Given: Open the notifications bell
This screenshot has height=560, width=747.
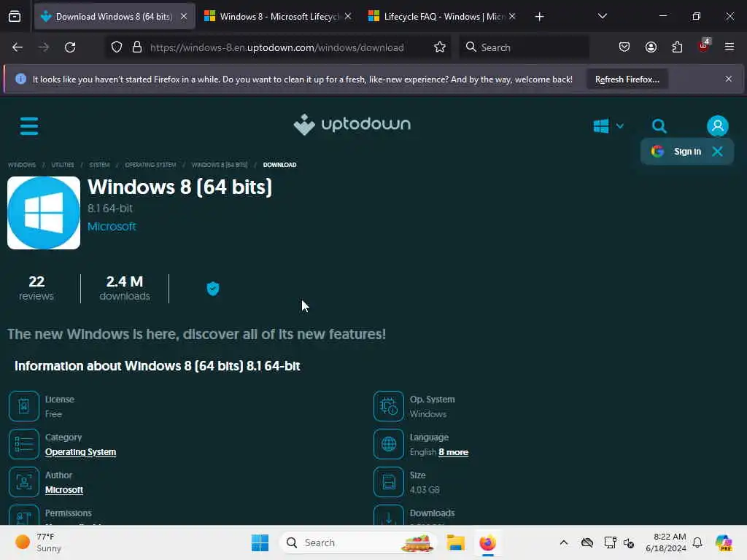Looking at the screenshot, I should point(697,542).
